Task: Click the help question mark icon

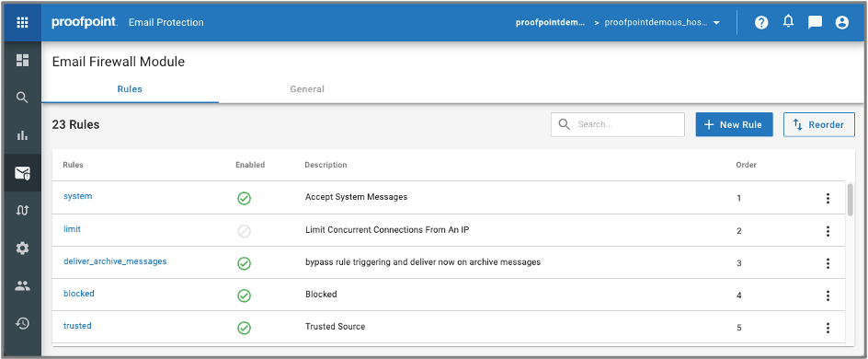Action: tap(761, 23)
